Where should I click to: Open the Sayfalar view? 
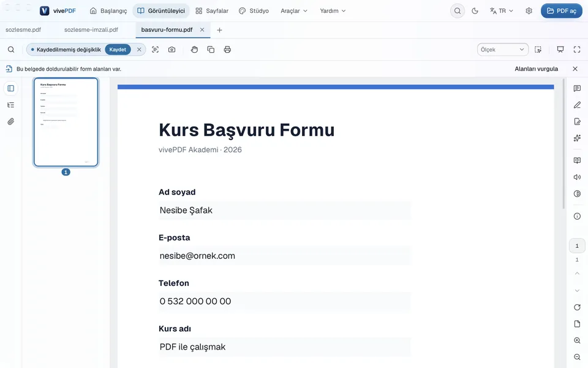[212, 11]
